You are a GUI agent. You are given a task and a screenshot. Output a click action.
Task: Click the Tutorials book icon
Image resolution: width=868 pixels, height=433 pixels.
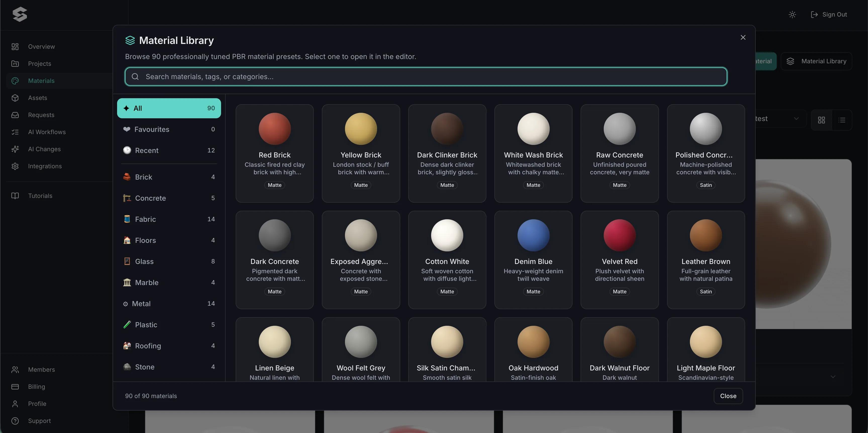pos(15,196)
